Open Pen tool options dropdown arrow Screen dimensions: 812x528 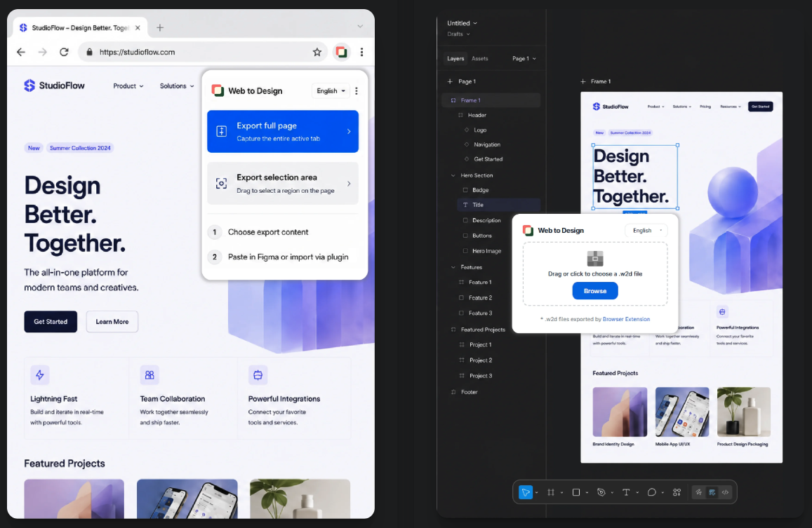click(612, 493)
